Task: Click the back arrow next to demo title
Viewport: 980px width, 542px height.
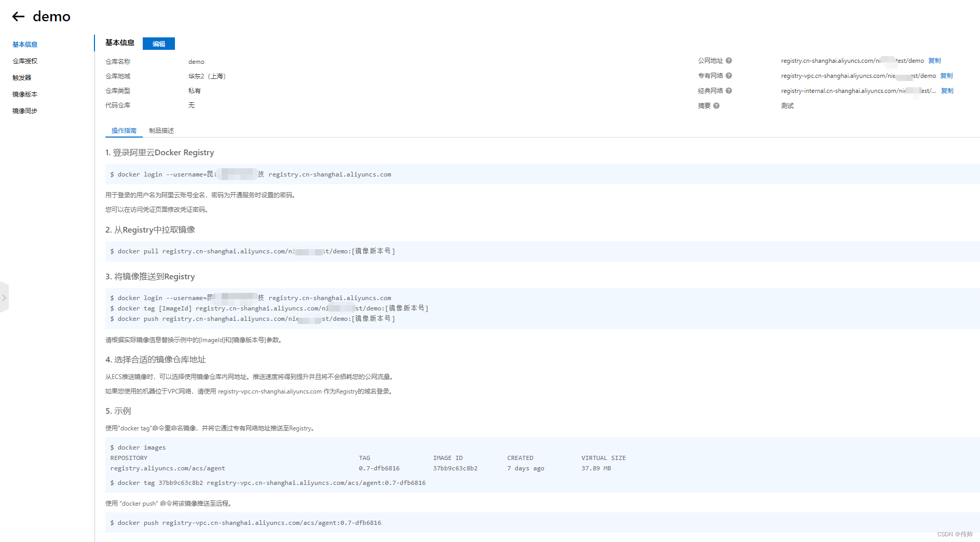Action: (18, 17)
